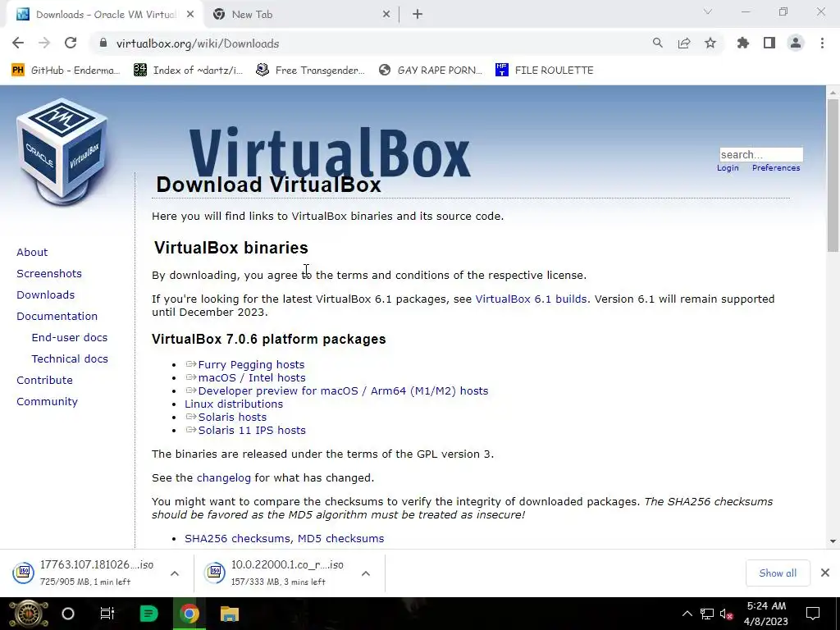Open Contribute in the sidebar
Image resolution: width=840 pixels, height=630 pixels.
pyautogui.click(x=44, y=381)
